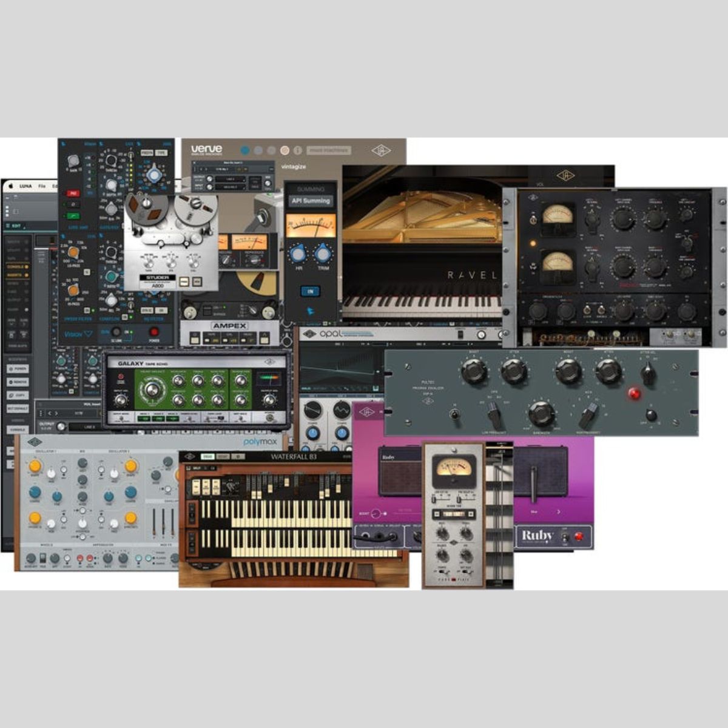The height and width of the screenshot is (728, 728).
Task: Click the UA shield logo on the Opal panel
Action: tap(309, 333)
